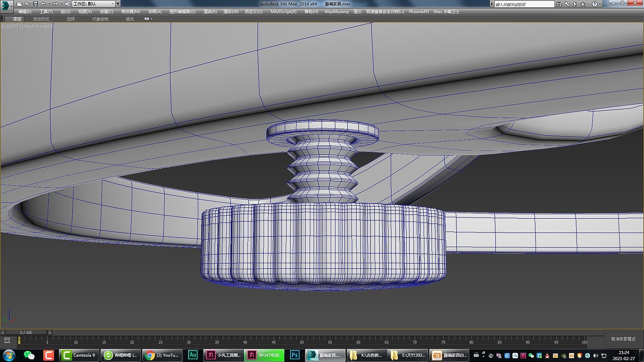Open the 修改器(M) menu

[x=131, y=11]
